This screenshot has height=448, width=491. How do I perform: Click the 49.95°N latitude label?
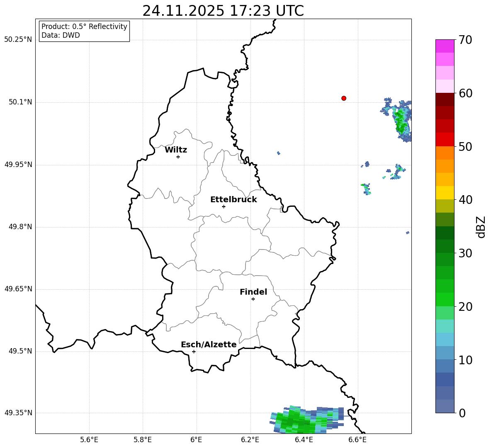18,165
